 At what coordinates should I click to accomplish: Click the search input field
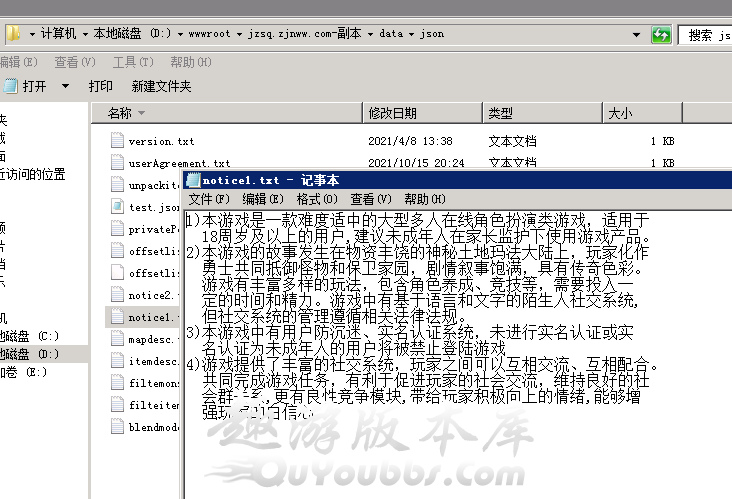[x=707, y=34]
